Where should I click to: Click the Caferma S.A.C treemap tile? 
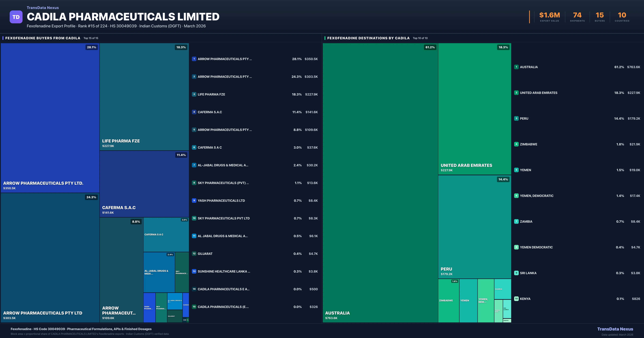point(144,184)
